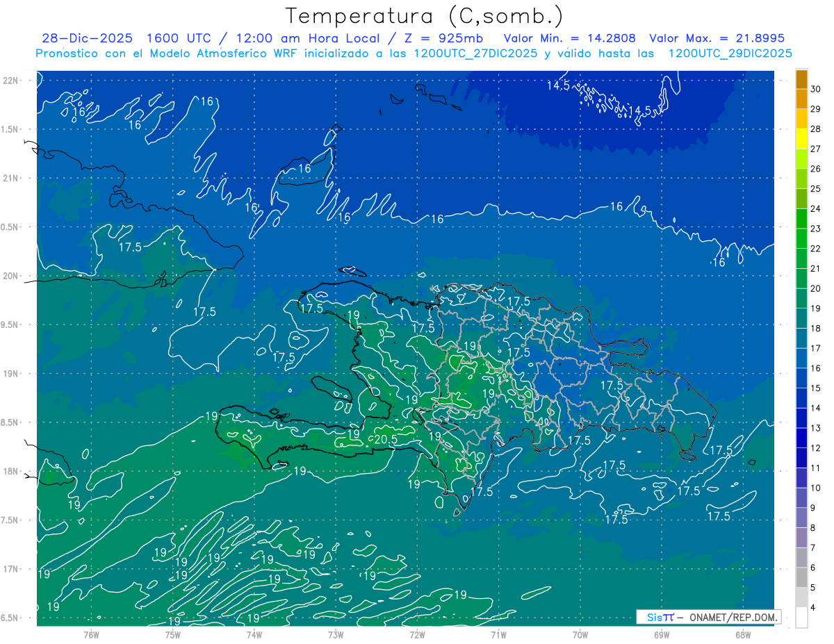Screen dimensions: 834x644
Task: Click the "74W" longitude axis label
Action: (254, 635)
